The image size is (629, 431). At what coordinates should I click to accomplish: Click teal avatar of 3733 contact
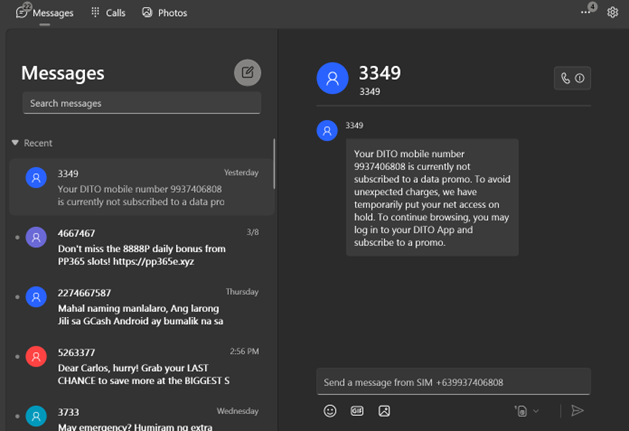pyautogui.click(x=36, y=416)
